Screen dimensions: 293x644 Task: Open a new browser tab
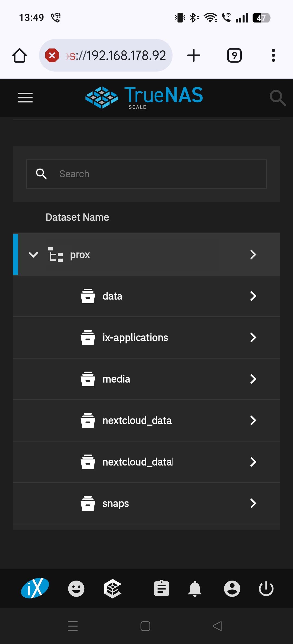(x=194, y=55)
